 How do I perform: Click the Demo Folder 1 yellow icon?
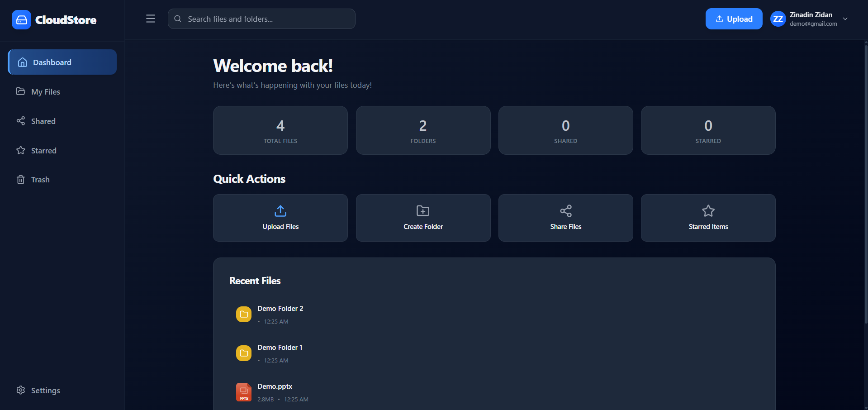point(244,353)
